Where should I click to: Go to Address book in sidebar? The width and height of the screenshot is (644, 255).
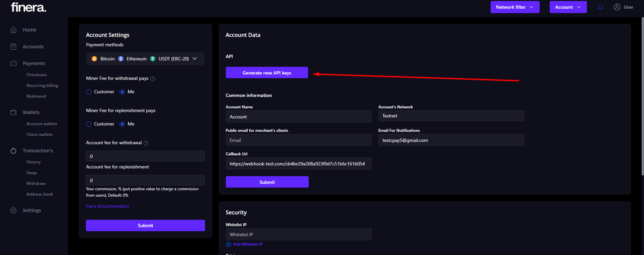click(40, 194)
